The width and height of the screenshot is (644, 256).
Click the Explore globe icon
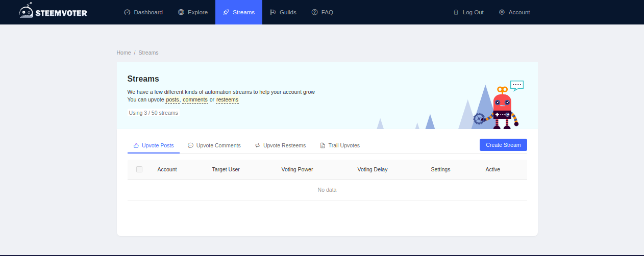click(181, 12)
